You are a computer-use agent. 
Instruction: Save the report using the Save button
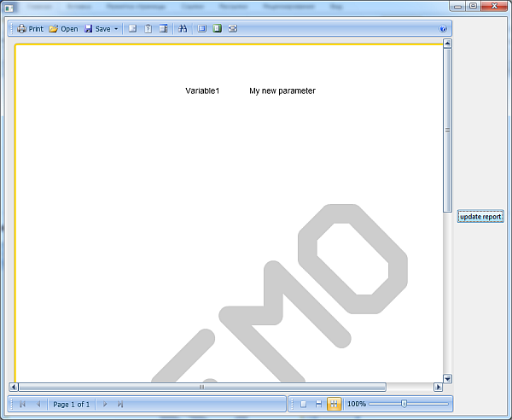coord(97,29)
